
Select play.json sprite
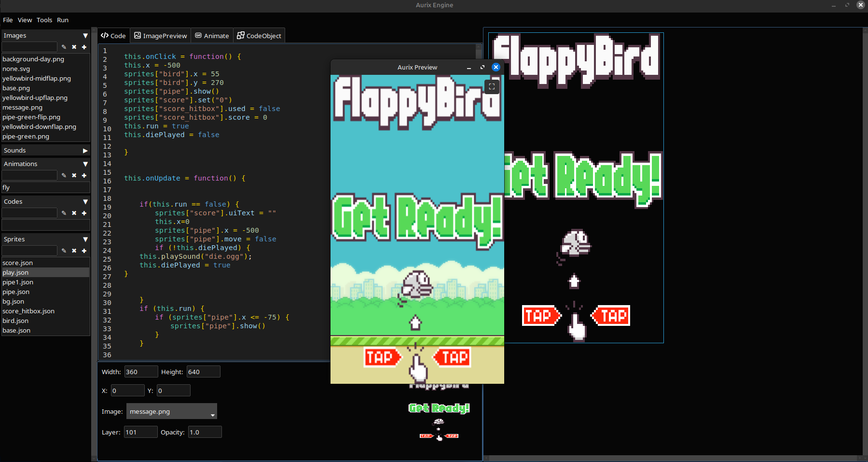46,272
